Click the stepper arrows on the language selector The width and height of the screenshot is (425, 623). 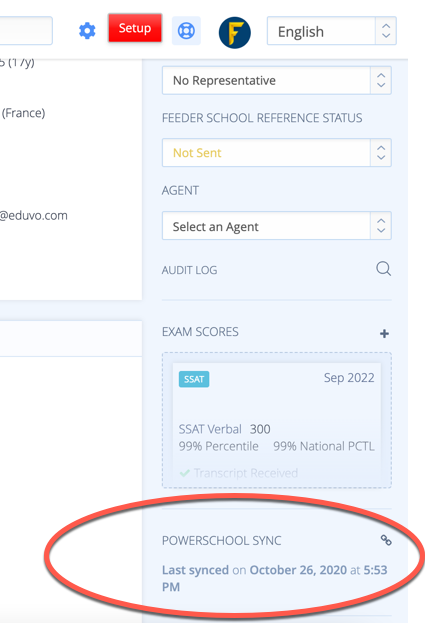pos(386,31)
